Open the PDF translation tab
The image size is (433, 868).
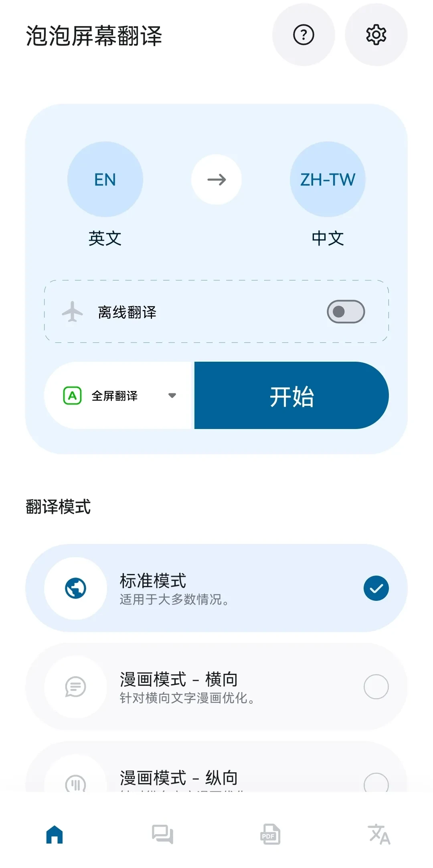click(270, 834)
